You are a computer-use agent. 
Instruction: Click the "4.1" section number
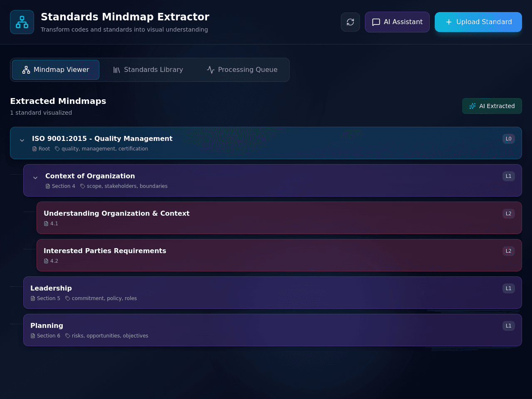click(x=54, y=224)
